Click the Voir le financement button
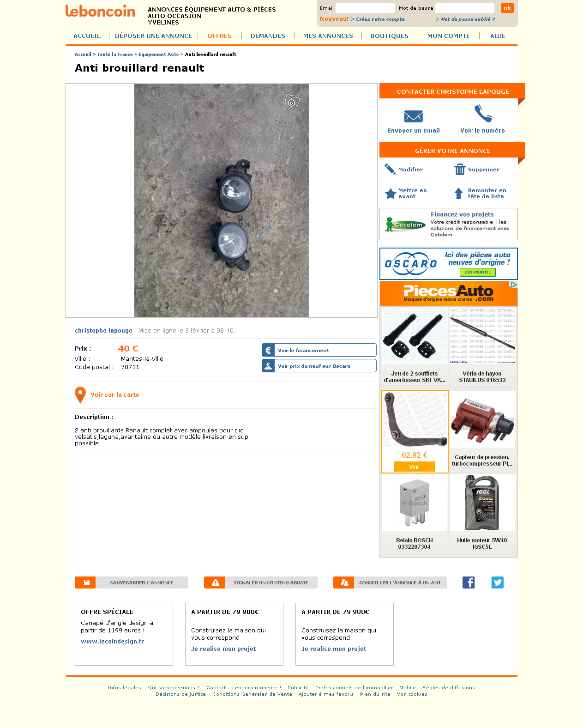The image size is (583, 728). point(319,350)
